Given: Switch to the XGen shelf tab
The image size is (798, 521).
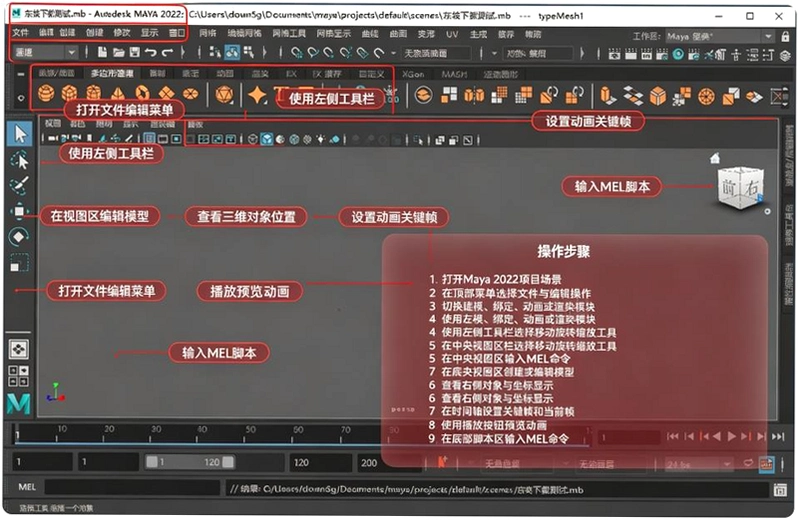Looking at the screenshot, I should tap(413, 74).
